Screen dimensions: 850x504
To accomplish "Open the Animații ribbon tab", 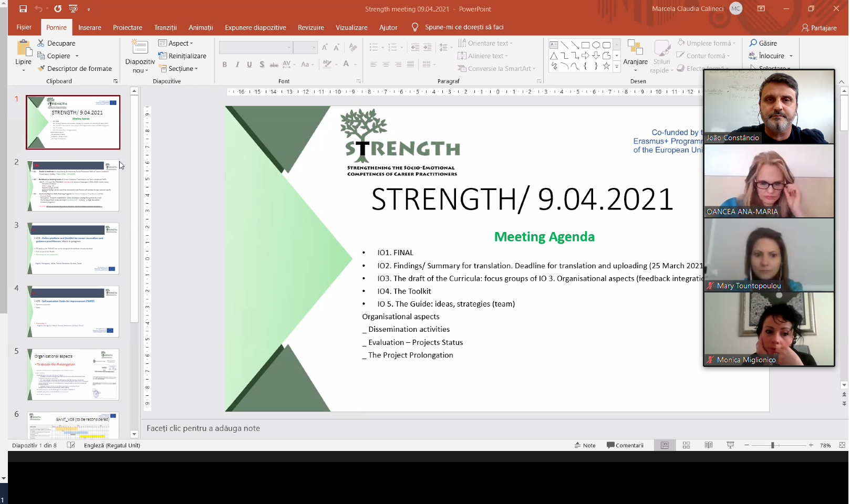I will point(201,27).
